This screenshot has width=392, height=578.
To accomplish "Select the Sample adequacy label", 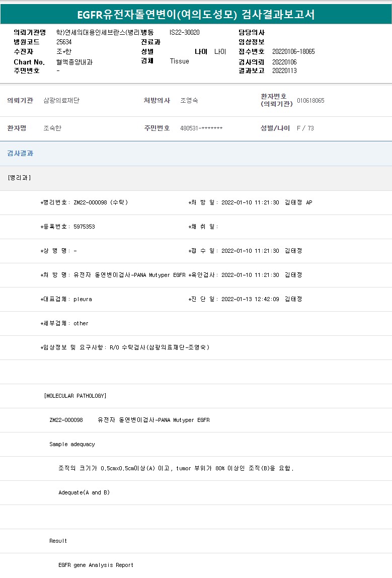I will (x=72, y=444).
